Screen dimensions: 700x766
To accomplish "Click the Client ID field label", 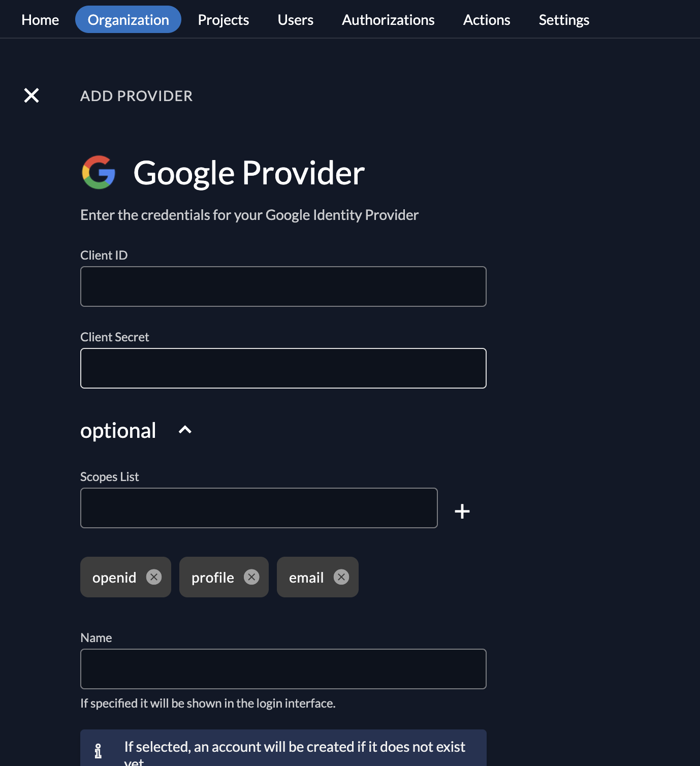I will (x=104, y=255).
